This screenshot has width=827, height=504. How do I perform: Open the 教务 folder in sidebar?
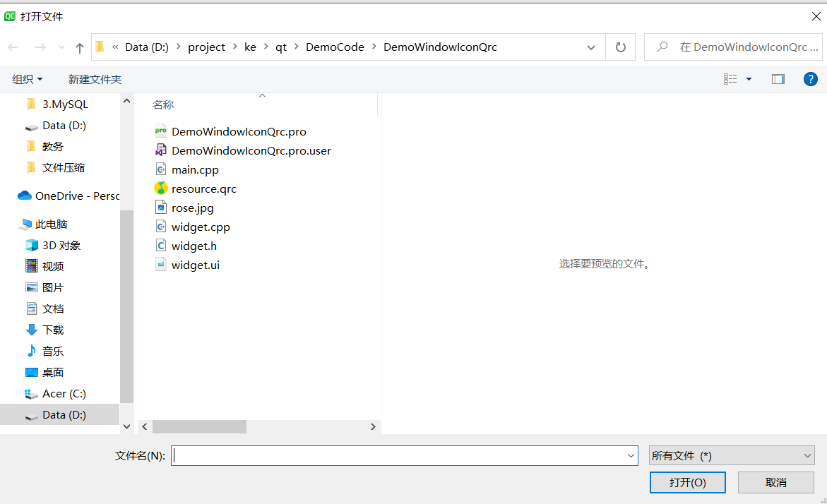pyautogui.click(x=52, y=147)
